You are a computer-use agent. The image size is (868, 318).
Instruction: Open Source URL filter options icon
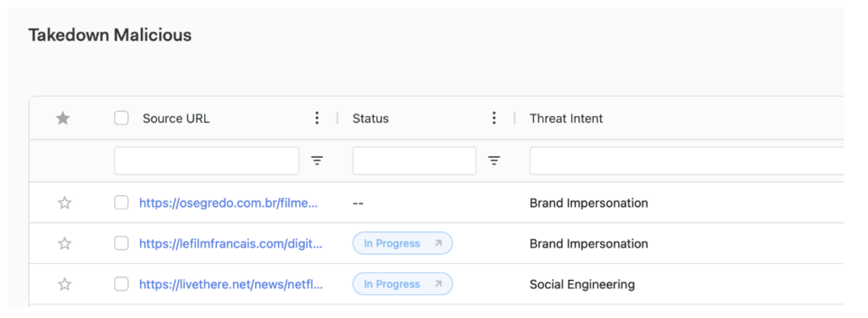tap(317, 160)
